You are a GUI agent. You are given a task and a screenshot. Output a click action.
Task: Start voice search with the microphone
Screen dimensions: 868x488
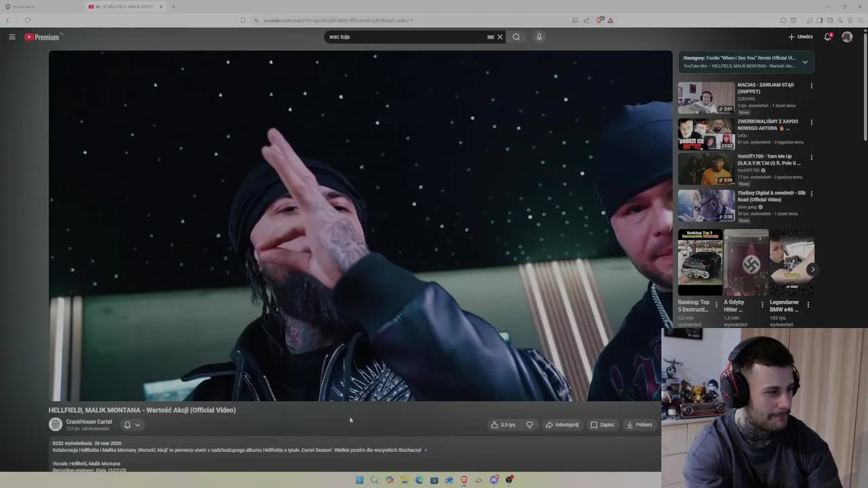click(x=539, y=37)
